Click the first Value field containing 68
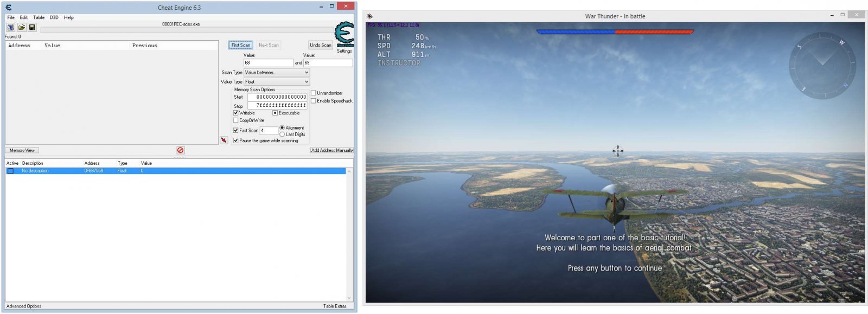 pyautogui.click(x=268, y=63)
